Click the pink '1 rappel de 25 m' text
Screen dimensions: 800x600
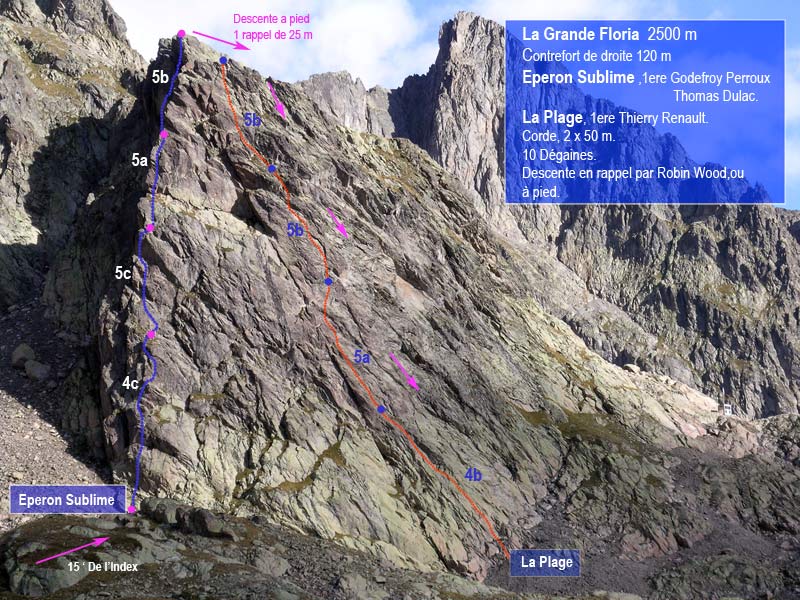pyautogui.click(x=273, y=35)
